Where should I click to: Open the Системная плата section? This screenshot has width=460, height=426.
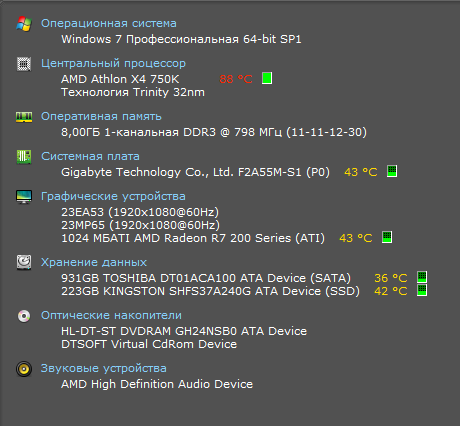(x=90, y=156)
